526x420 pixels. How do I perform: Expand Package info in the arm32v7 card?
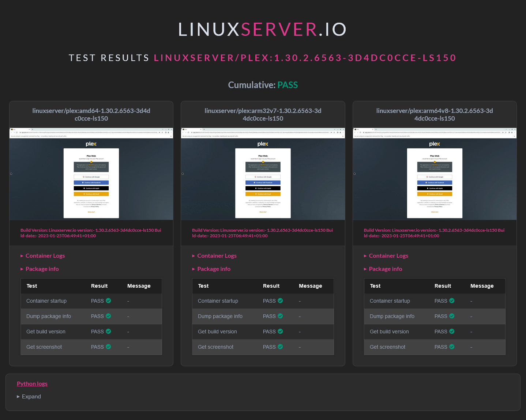[211, 269]
